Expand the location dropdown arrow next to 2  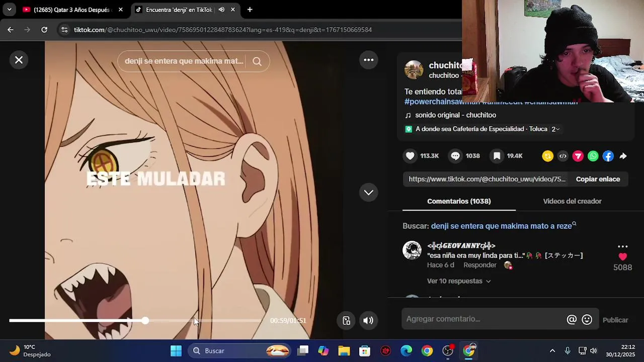(x=557, y=129)
